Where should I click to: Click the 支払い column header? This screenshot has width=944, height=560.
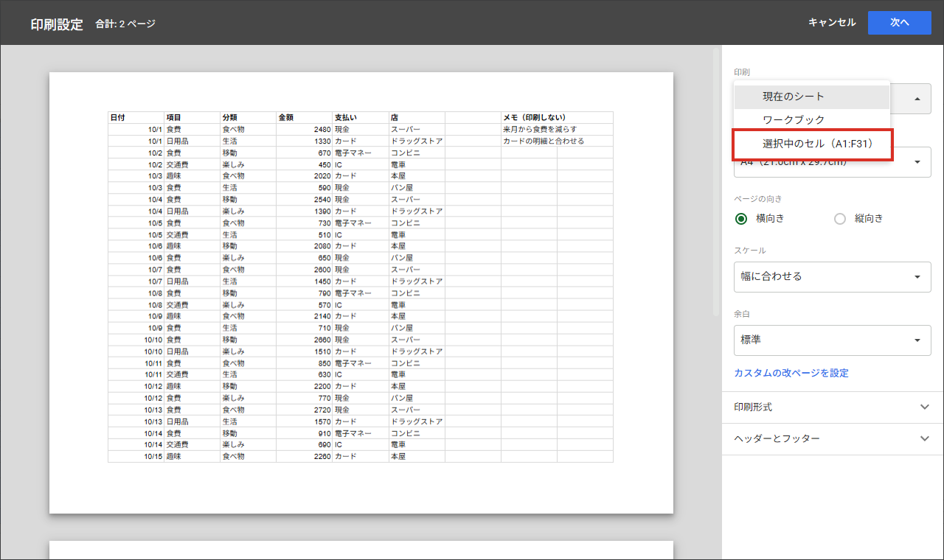point(361,117)
